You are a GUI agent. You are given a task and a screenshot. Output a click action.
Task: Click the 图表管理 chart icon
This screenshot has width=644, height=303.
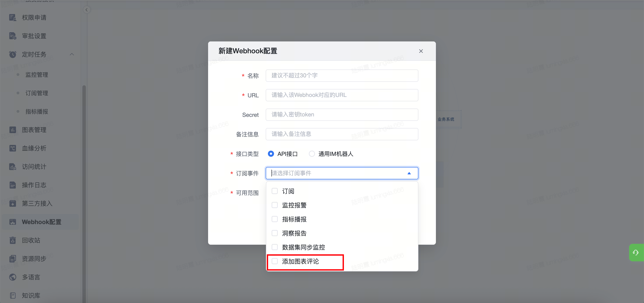click(x=12, y=130)
